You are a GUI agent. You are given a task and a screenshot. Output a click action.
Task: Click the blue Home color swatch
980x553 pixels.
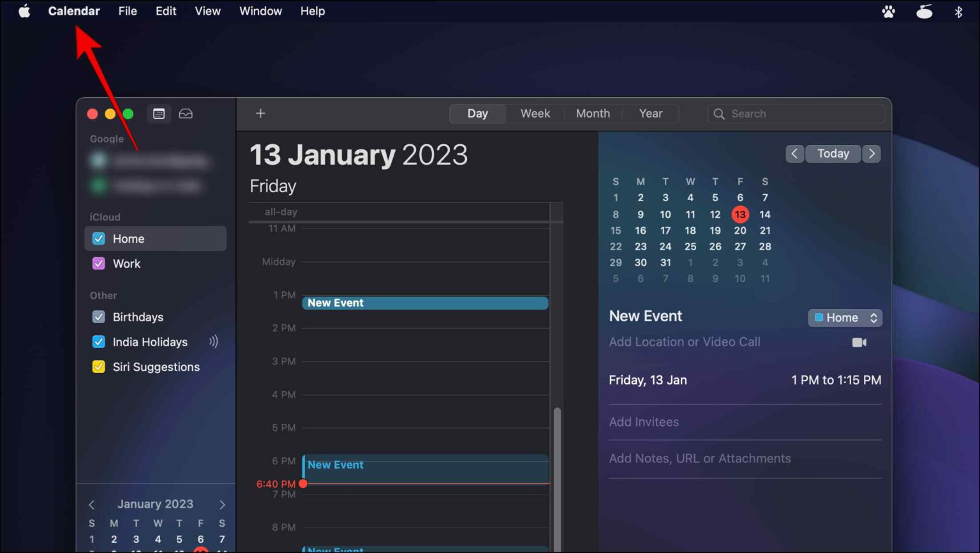[x=819, y=317]
